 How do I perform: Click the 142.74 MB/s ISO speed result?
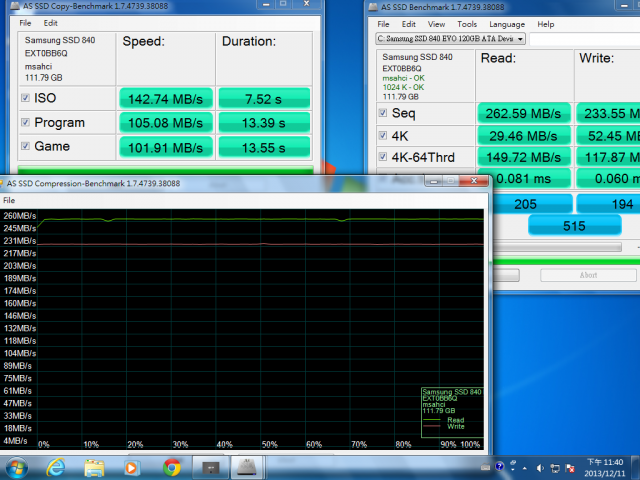click(166, 99)
